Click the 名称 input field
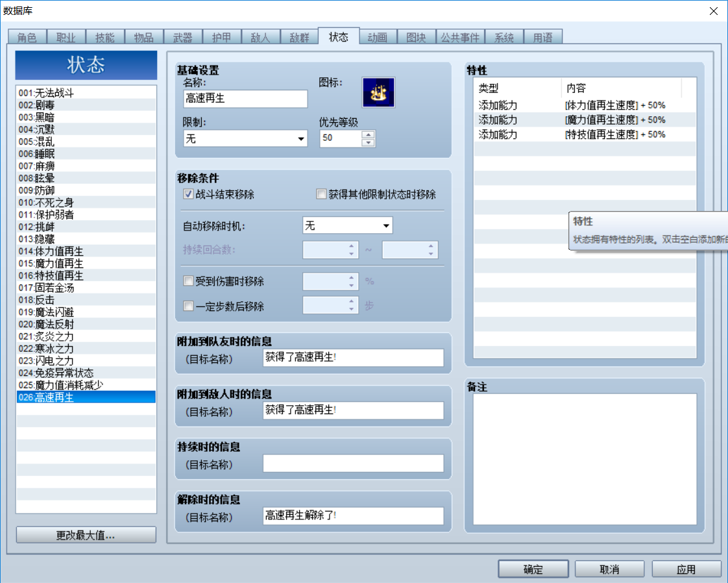The height and width of the screenshot is (583, 728). click(x=245, y=99)
